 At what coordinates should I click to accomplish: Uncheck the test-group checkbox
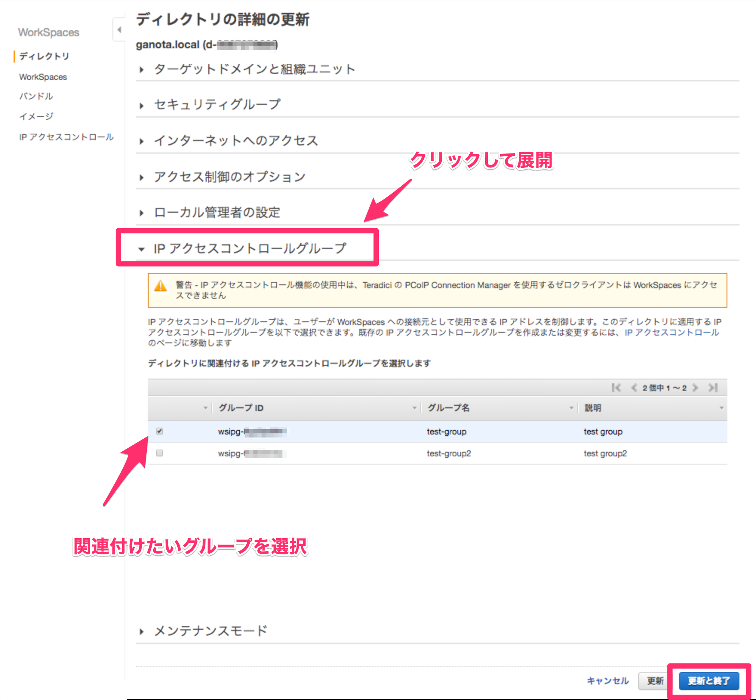160,431
